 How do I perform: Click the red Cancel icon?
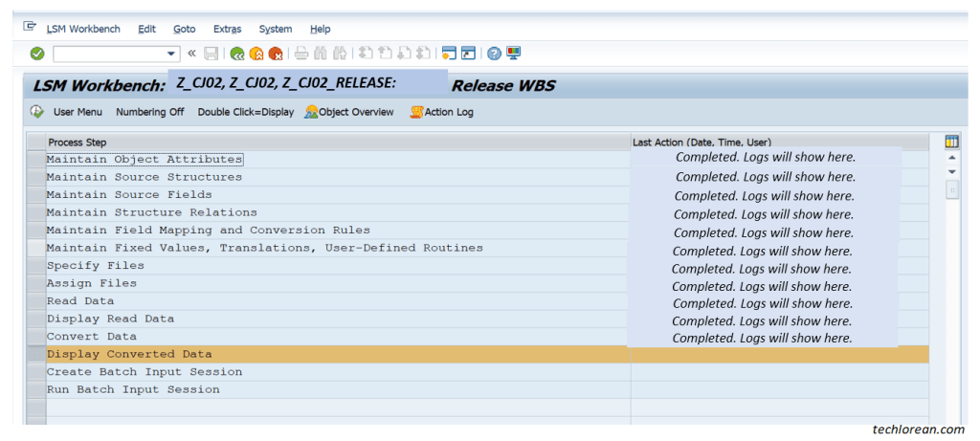click(x=276, y=54)
